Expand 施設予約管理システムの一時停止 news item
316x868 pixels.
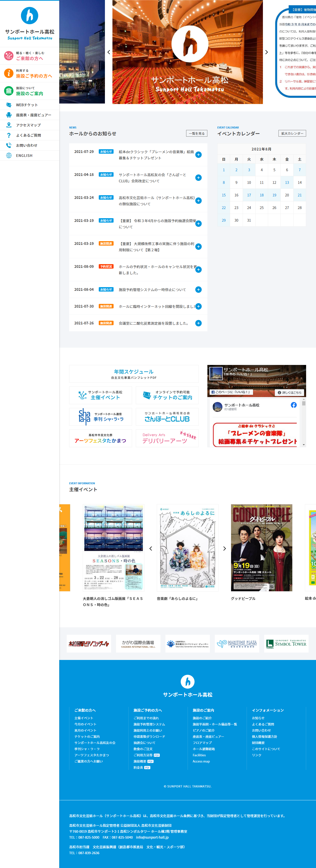pyautogui.click(x=198, y=289)
